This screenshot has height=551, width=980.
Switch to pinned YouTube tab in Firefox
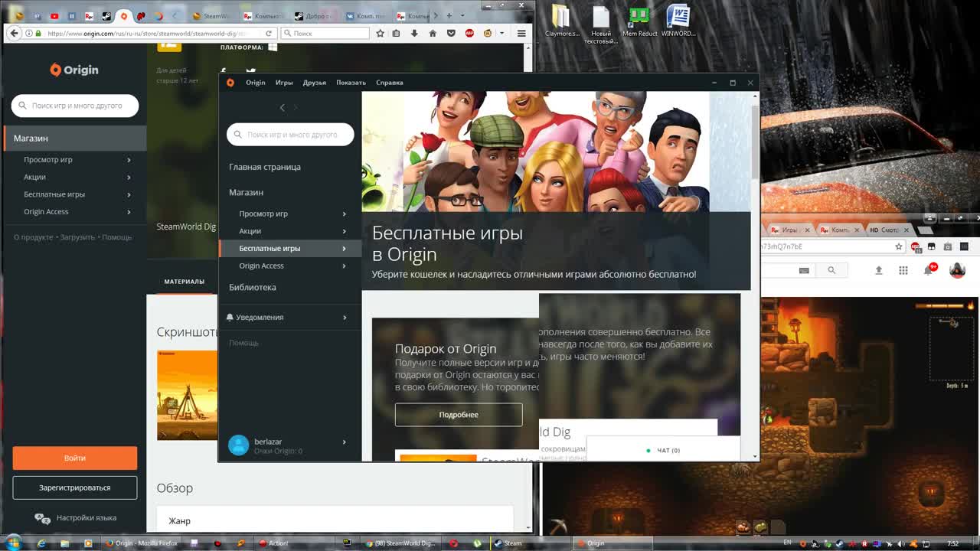[x=54, y=16]
